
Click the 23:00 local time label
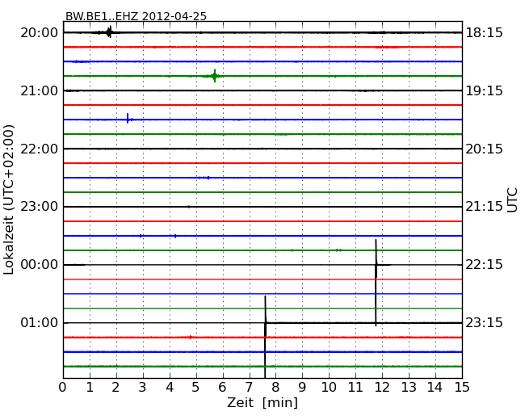tap(40, 207)
